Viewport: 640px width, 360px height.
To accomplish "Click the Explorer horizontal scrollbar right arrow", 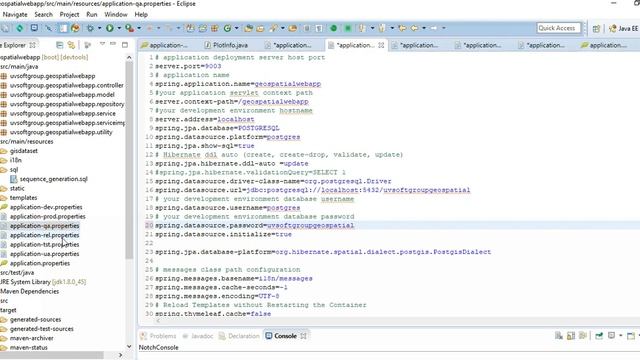I will click(120, 355).
